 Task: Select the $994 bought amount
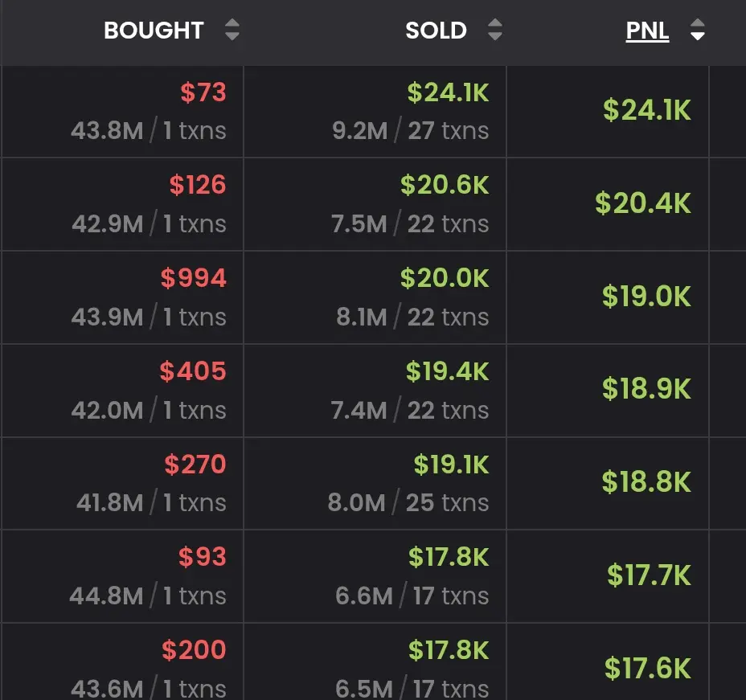click(194, 278)
